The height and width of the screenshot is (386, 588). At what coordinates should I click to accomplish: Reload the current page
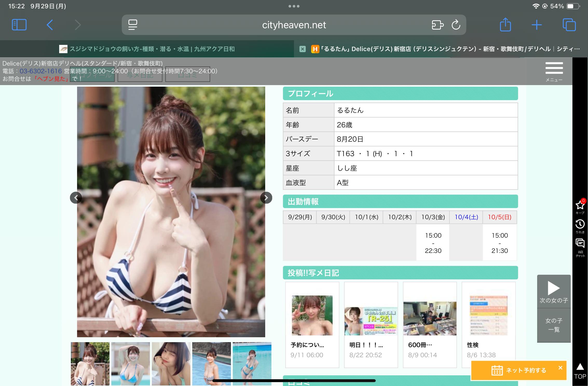[x=456, y=25]
